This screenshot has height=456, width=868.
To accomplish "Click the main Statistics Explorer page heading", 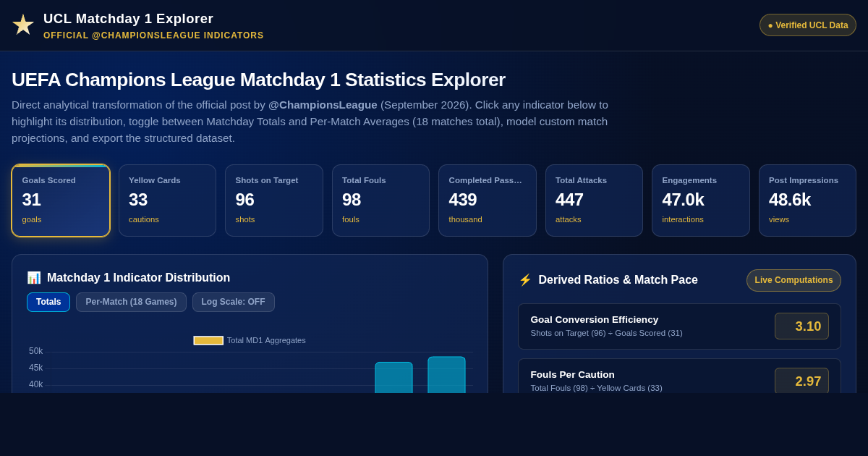I will tap(258, 80).
